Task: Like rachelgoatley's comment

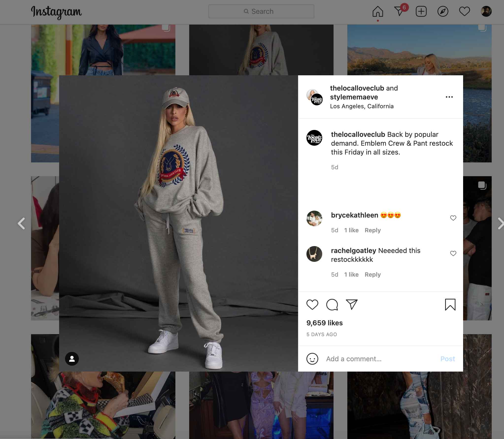Action: (x=453, y=253)
